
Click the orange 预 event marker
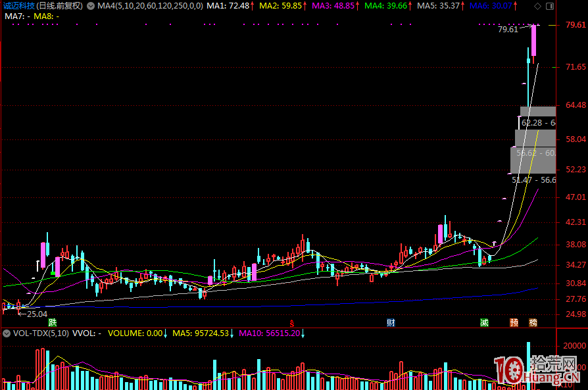(x=514, y=322)
